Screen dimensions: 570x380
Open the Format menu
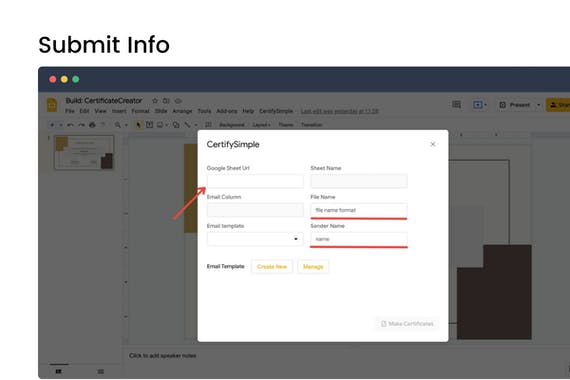click(x=140, y=111)
